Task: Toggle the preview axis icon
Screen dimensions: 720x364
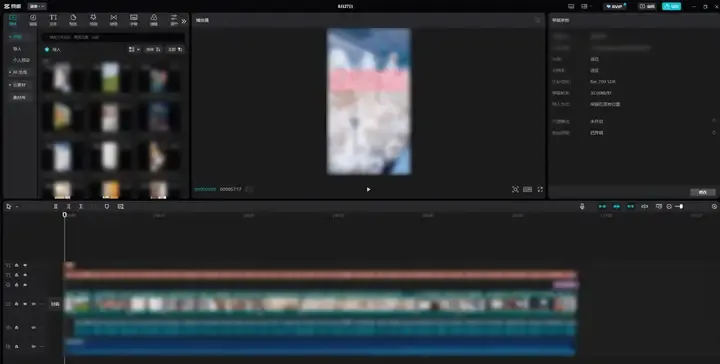Action: point(645,207)
